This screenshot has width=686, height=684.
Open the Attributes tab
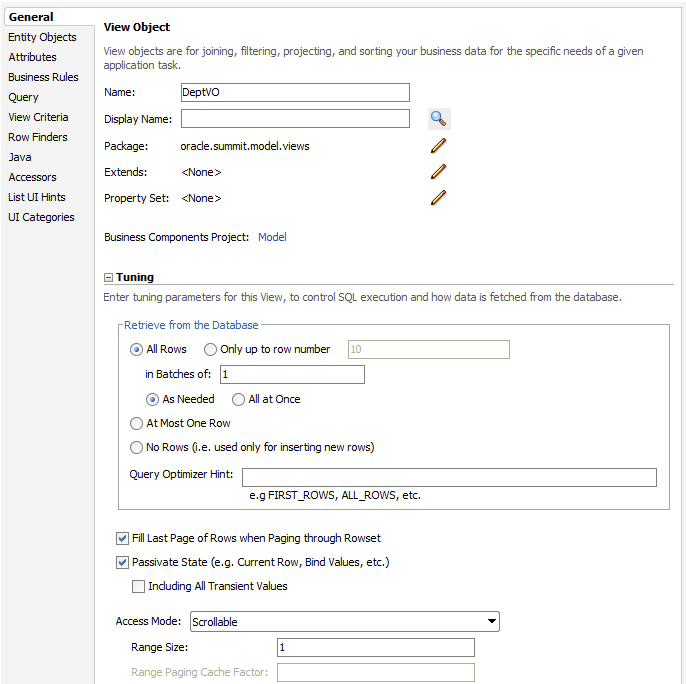tap(32, 57)
